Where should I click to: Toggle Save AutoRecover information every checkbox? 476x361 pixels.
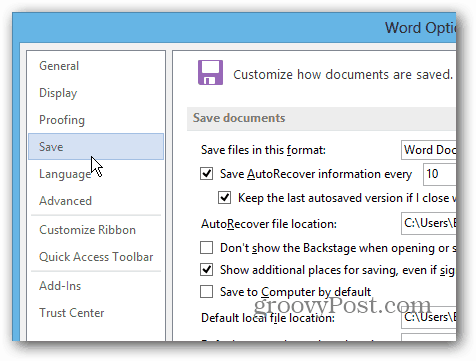tap(207, 174)
